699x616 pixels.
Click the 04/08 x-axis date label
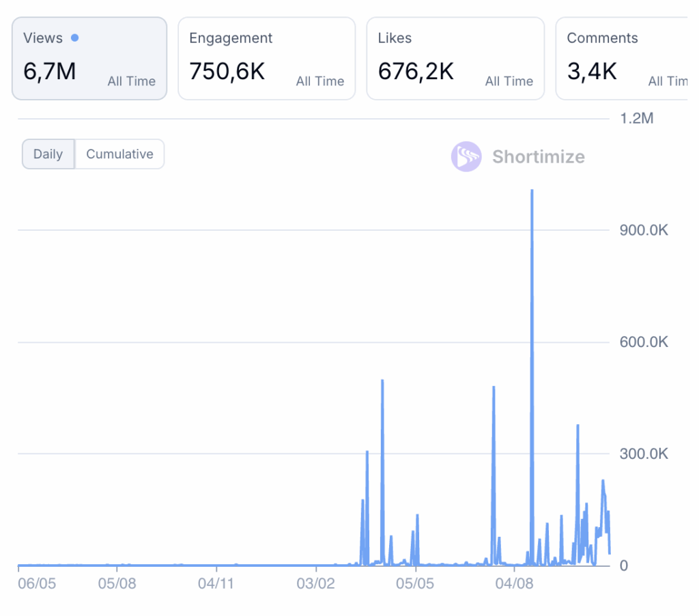click(515, 585)
